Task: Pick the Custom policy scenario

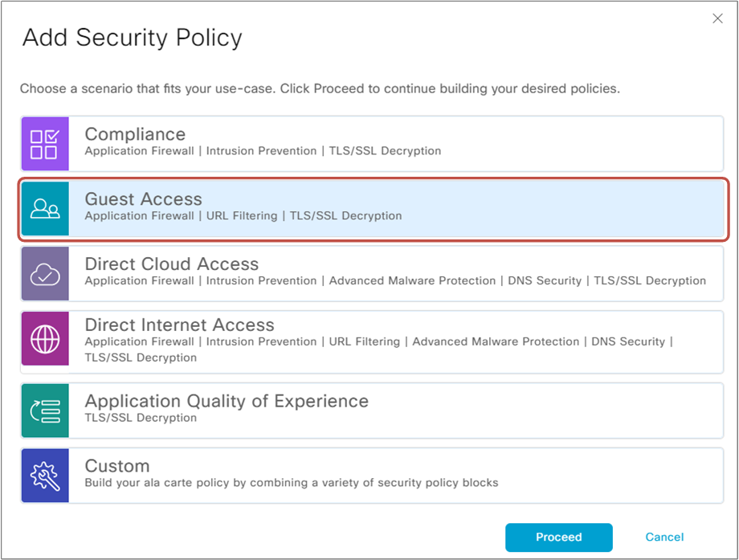Action: 369,475
